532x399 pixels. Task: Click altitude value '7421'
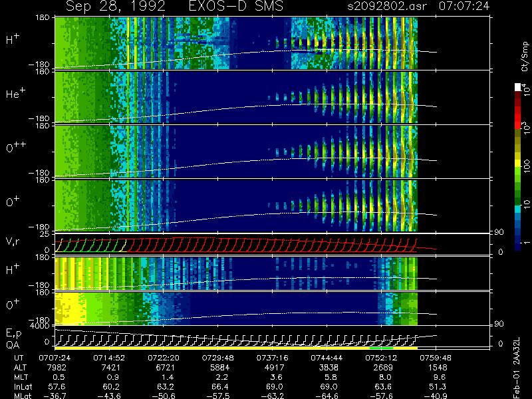pyautogui.click(x=110, y=368)
